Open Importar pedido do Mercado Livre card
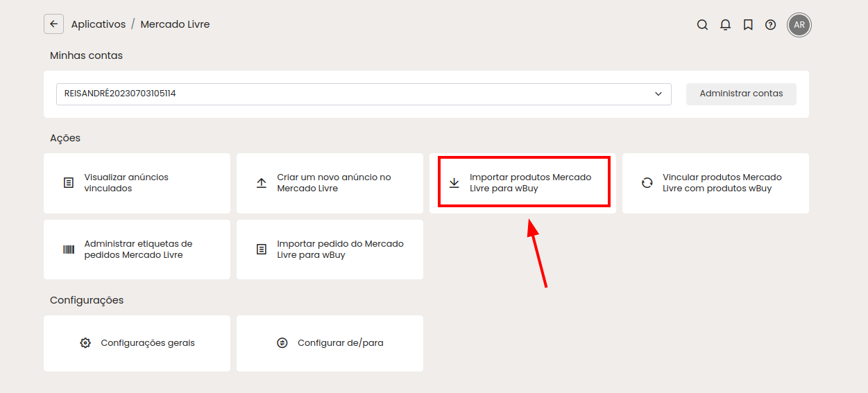This screenshot has width=868, height=393. click(330, 250)
